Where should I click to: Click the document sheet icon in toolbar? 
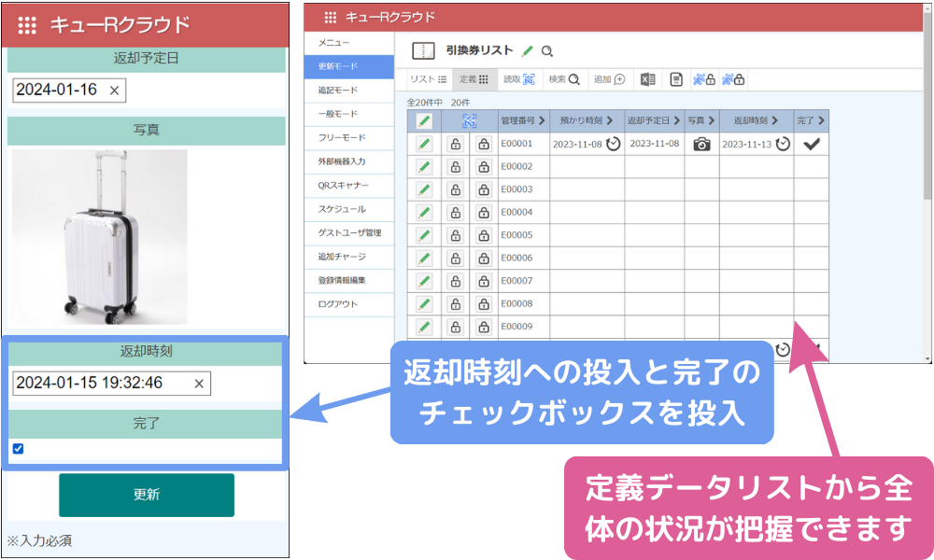coord(676,79)
